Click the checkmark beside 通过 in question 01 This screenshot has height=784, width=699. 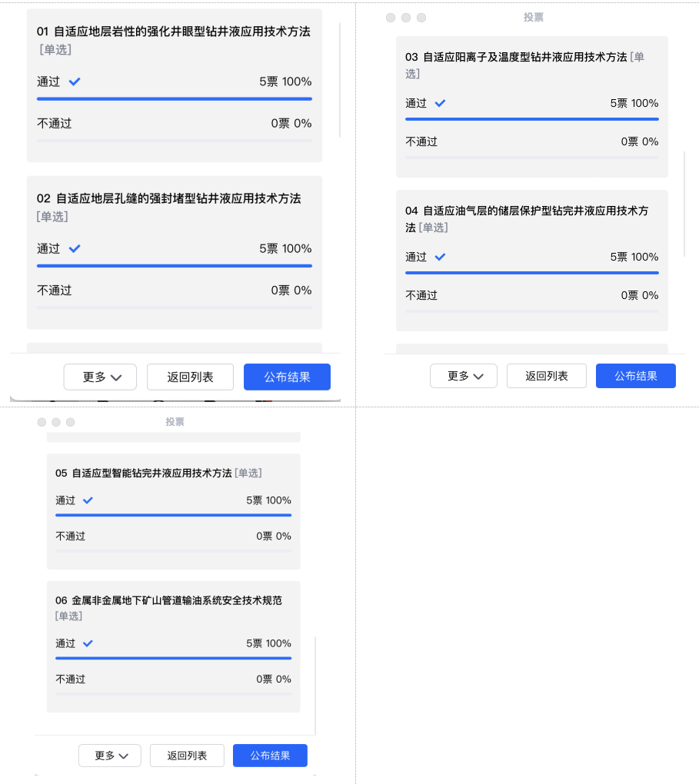click(x=75, y=81)
